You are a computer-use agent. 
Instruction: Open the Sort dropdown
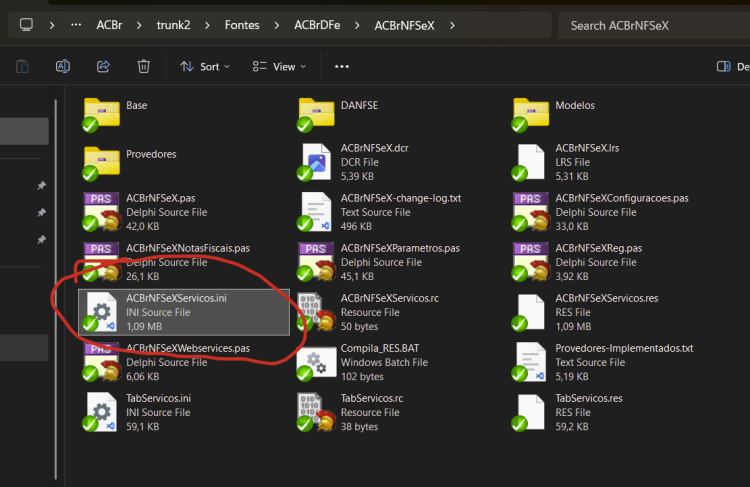point(205,66)
